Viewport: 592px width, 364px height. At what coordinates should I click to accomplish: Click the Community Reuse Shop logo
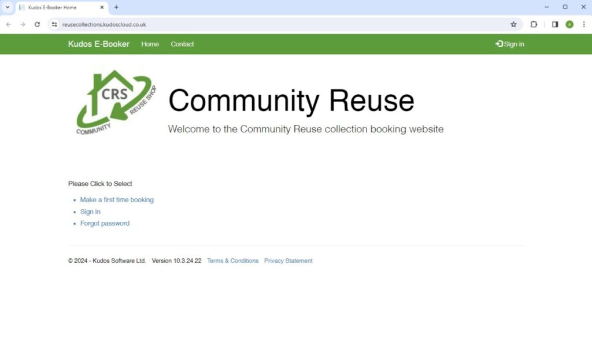116,103
